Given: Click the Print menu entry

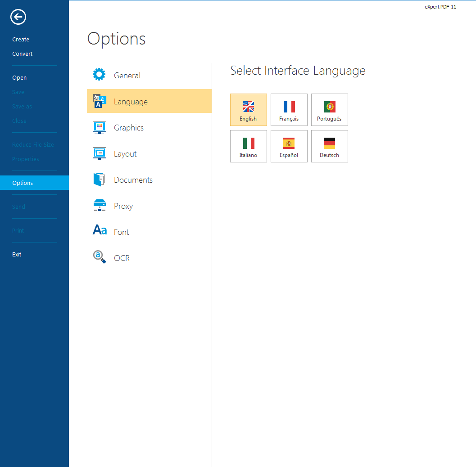Looking at the screenshot, I should (x=18, y=230).
